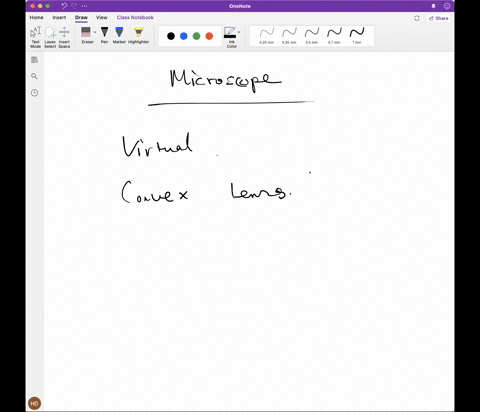Viewport: 480px width, 412px height.
Task: Open the View tab
Action: [102, 17]
